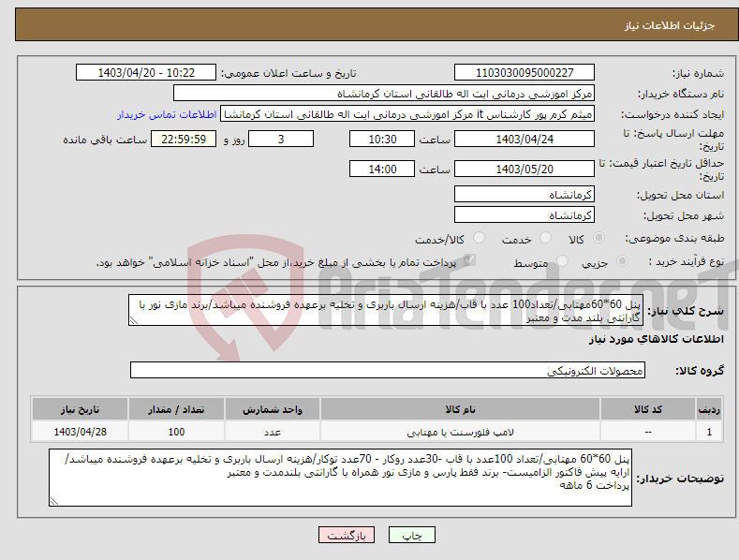Click the delivery province field کرمانشاه

(525, 194)
